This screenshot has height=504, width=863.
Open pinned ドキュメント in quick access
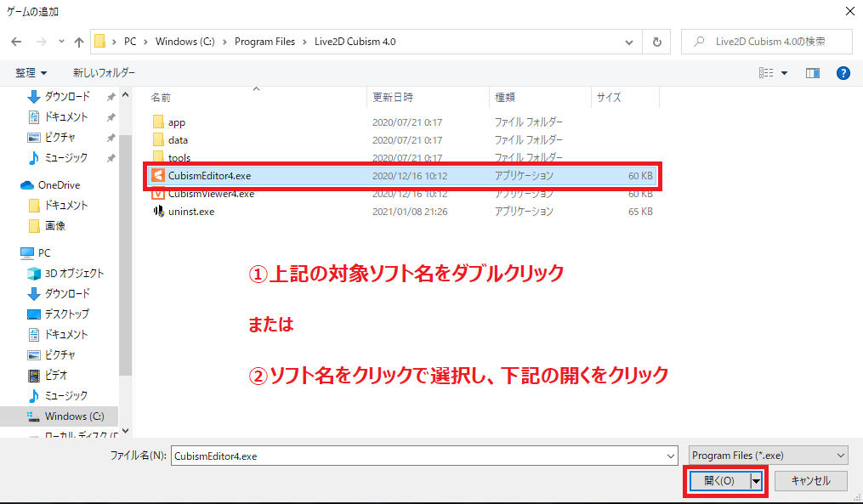66,116
